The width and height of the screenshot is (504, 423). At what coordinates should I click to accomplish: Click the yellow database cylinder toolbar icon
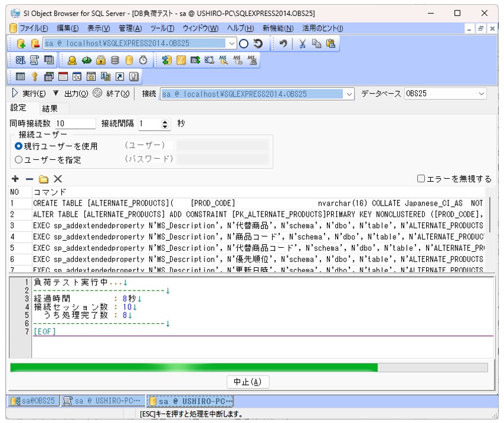(x=129, y=60)
